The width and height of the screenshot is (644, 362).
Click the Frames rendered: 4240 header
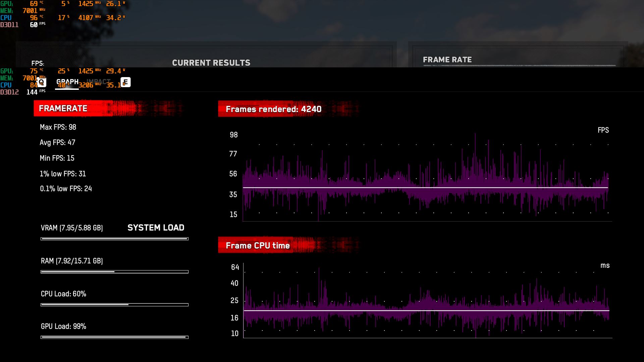(273, 109)
